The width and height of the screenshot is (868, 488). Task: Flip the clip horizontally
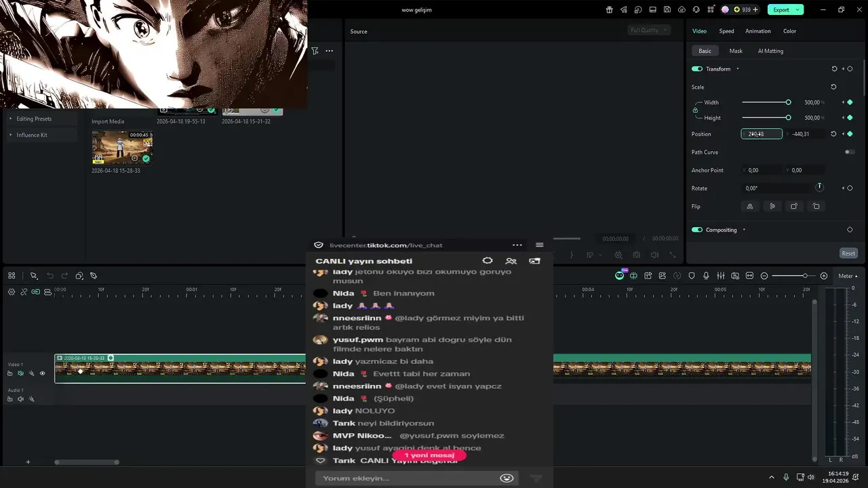click(x=750, y=206)
